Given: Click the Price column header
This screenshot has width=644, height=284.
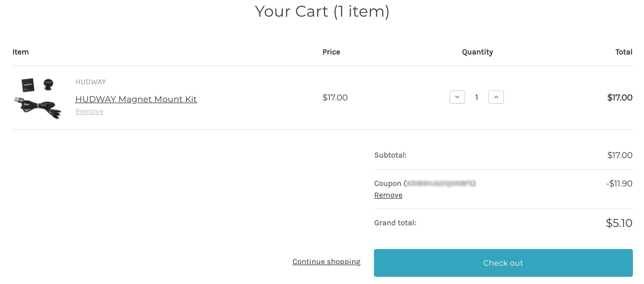Looking at the screenshot, I should [331, 52].
